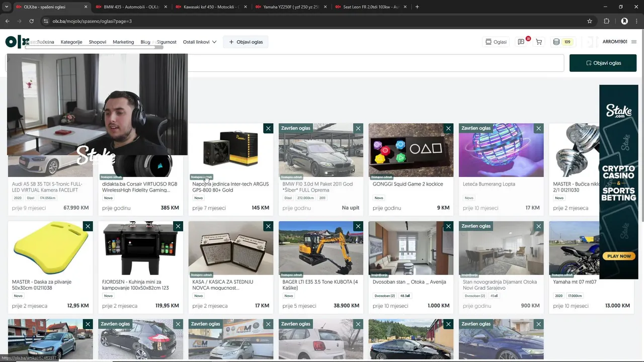Click the OLX logo
Viewport: 644px width, 362px height.
pyautogui.click(x=17, y=42)
